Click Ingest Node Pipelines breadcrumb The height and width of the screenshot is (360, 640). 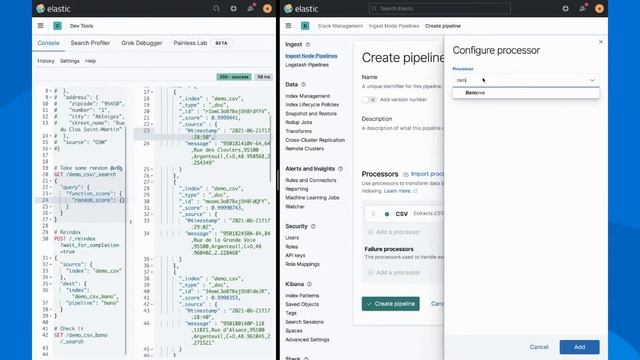pyautogui.click(x=394, y=26)
